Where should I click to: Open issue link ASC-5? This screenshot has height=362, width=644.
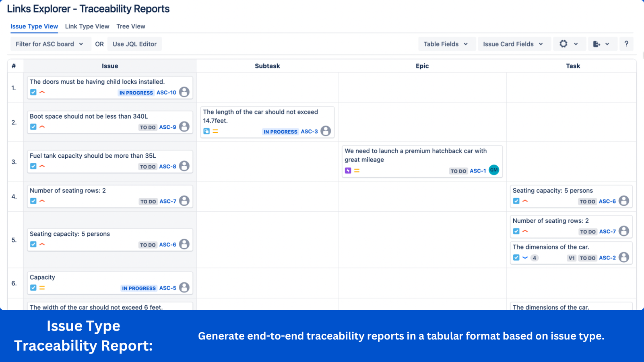click(x=167, y=288)
